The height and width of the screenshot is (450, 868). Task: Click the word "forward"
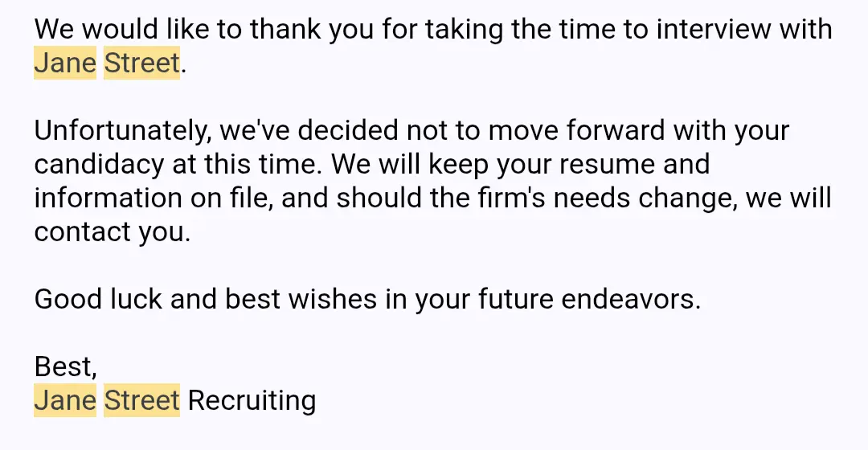pos(616,131)
